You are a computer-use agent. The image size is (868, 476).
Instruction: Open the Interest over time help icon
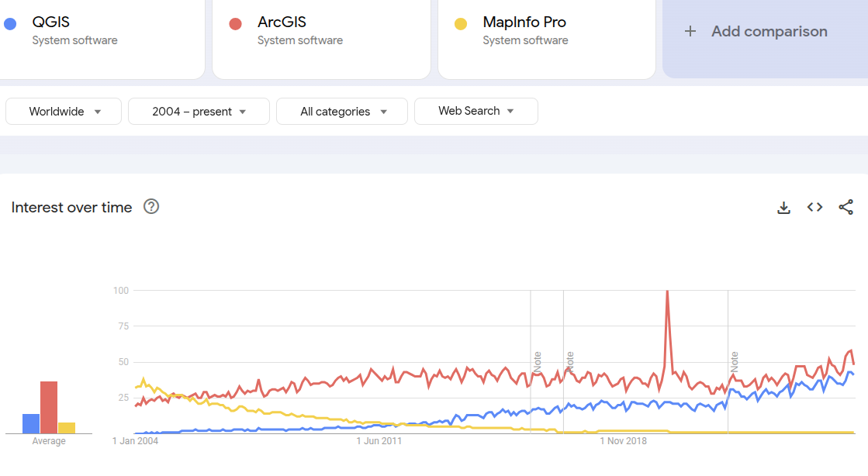[151, 206]
